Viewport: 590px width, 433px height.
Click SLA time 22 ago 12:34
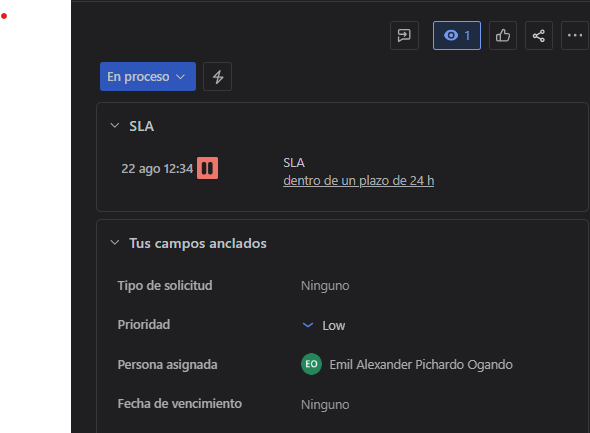pos(157,169)
